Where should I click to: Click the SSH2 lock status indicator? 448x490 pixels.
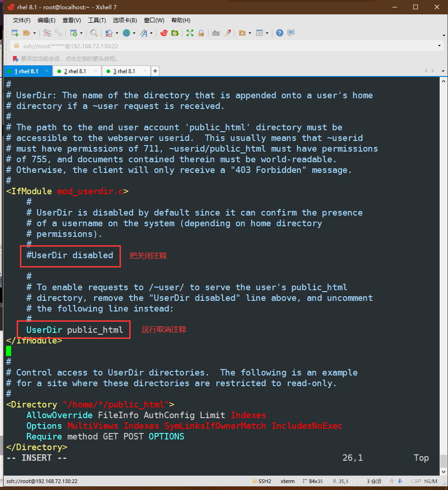tap(261, 481)
